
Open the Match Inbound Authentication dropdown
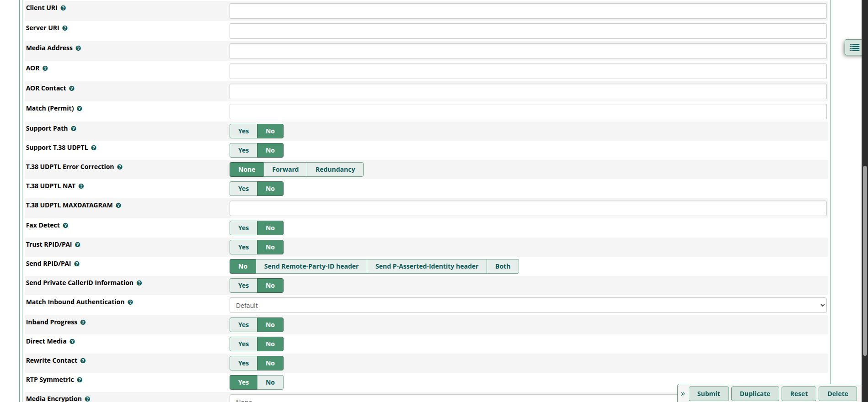(x=528, y=305)
